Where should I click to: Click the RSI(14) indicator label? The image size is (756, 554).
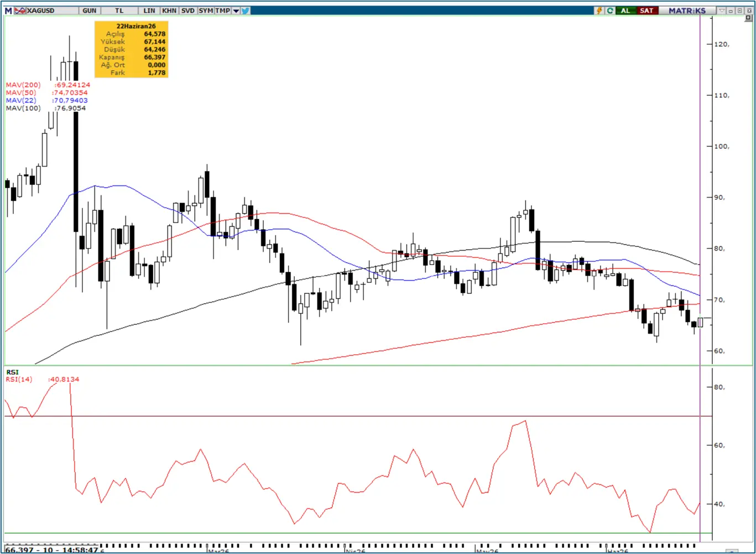(19, 379)
